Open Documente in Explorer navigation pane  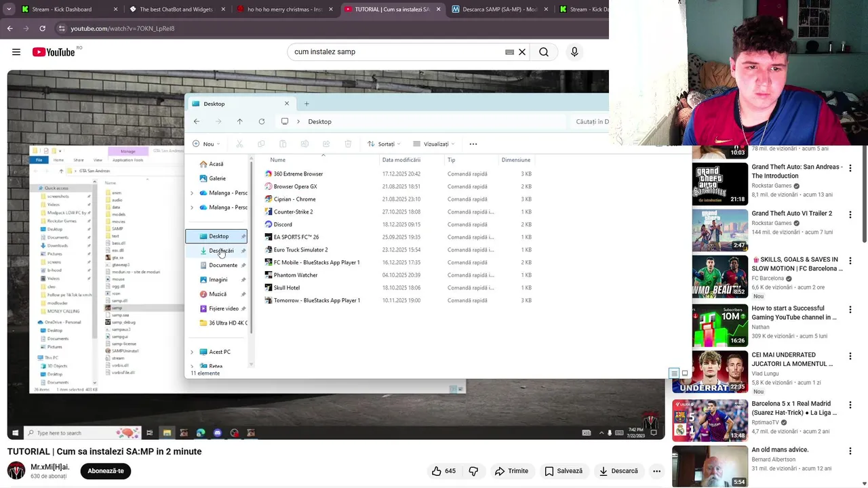coord(223,265)
